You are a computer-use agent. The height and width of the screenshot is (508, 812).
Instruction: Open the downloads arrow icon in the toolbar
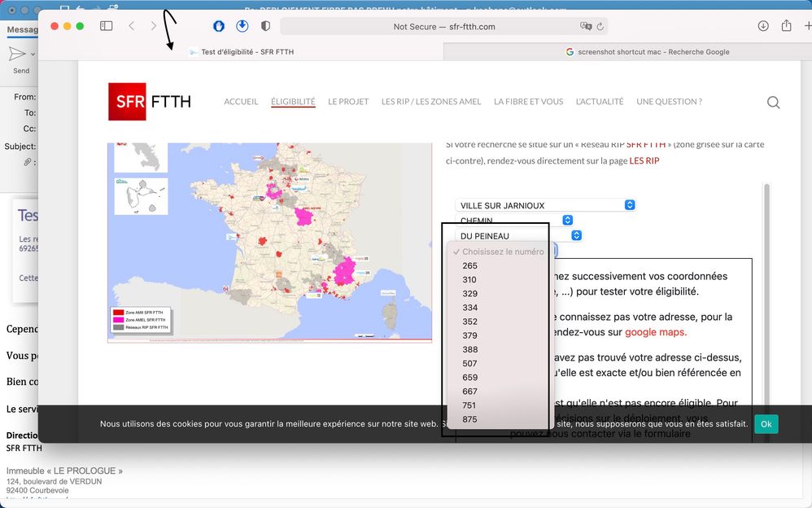(763, 25)
